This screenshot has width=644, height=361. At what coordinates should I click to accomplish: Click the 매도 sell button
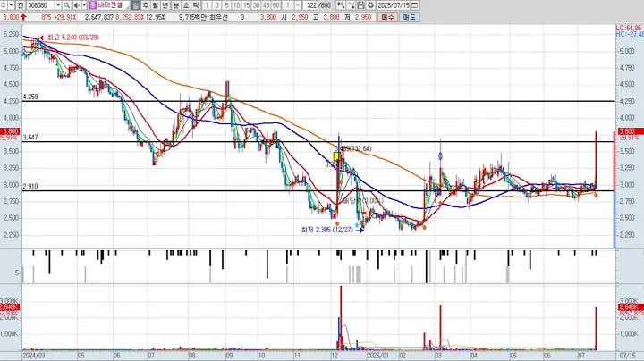tap(410, 17)
